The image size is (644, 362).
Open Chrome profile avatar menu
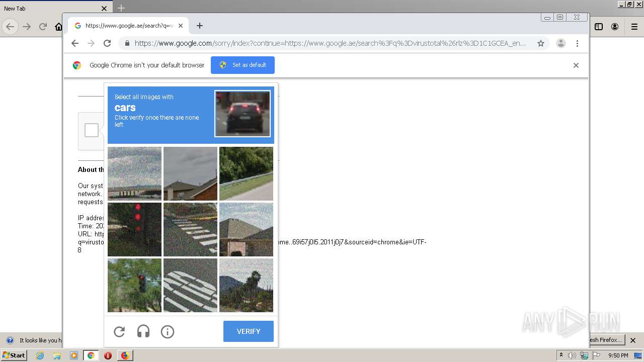[561, 43]
